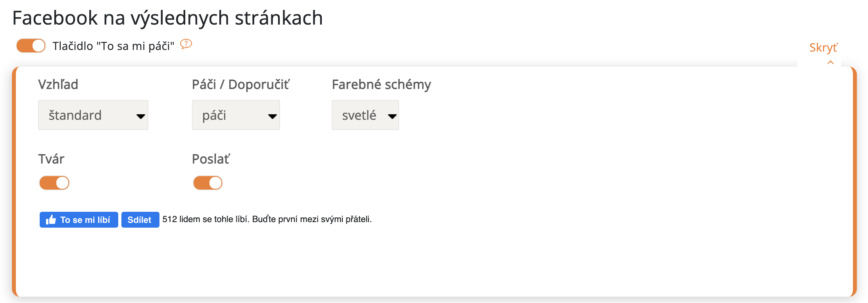
Task: Switch off the Poslať toggle
Action: tap(208, 183)
